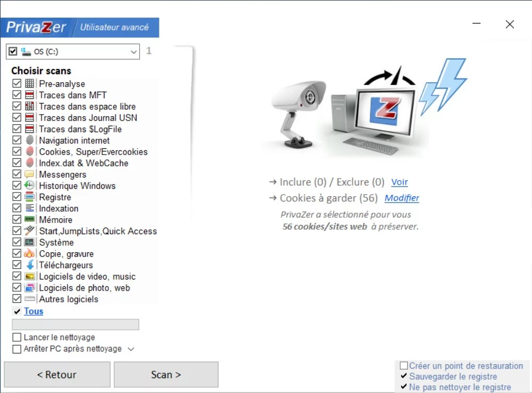Click the Logiciels de photo, web label
The height and width of the screenshot is (393, 532).
pos(84,288)
